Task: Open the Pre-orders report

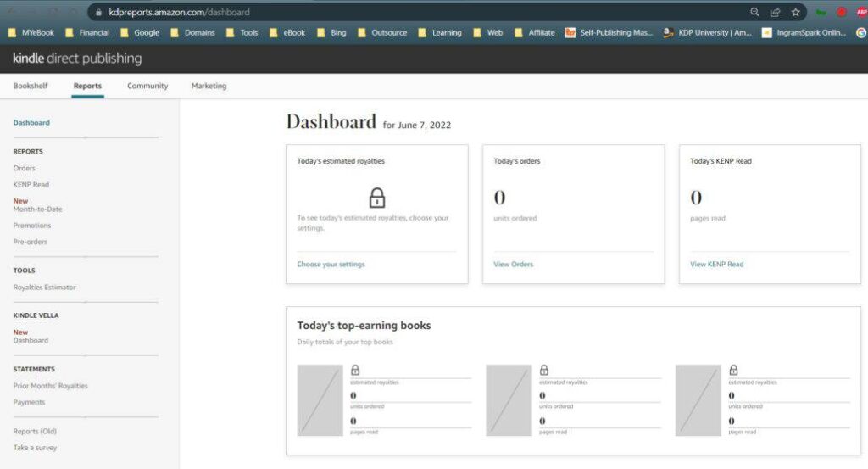Action: tap(31, 242)
